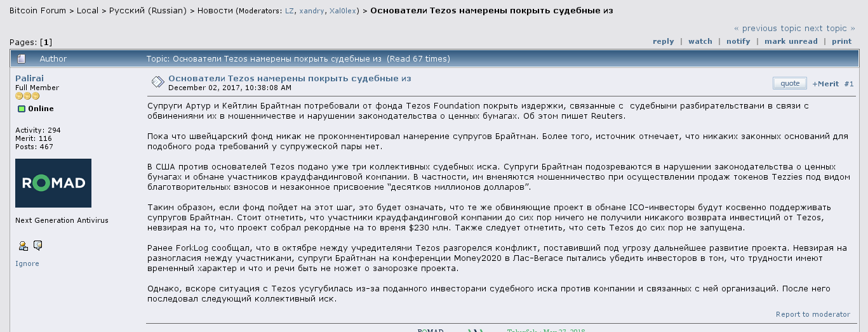Click the post date December 02, 2017
Viewport: 868px width, 332px height.
click(x=230, y=88)
